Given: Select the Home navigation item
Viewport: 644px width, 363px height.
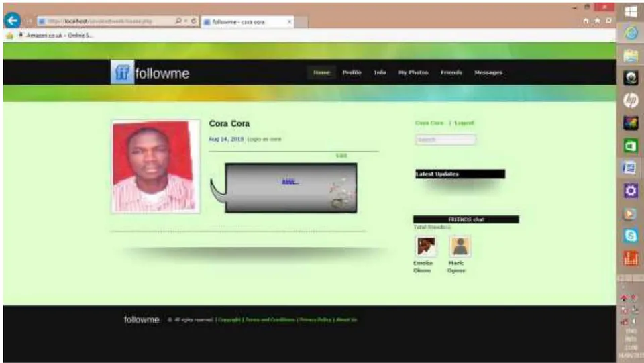Looking at the screenshot, I should click(x=321, y=72).
